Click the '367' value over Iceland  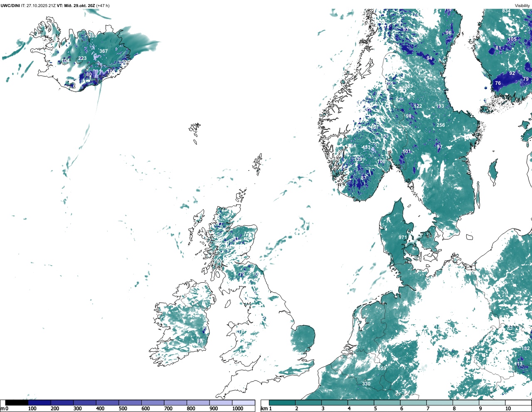(x=103, y=51)
